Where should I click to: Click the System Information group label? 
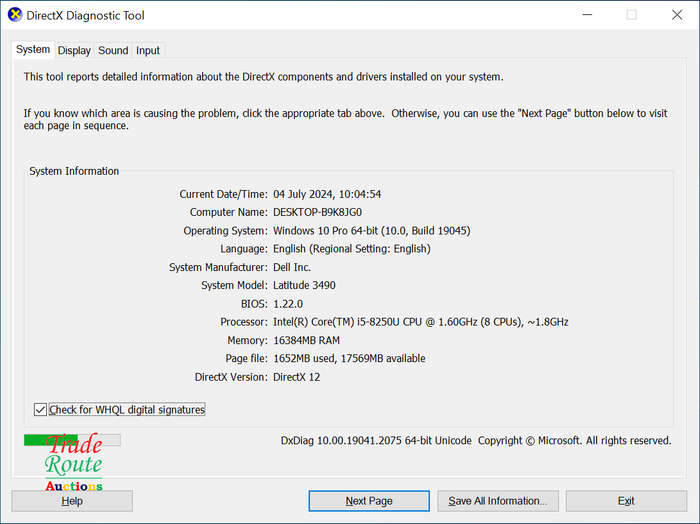pyautogui.click(x=74, y=171)
